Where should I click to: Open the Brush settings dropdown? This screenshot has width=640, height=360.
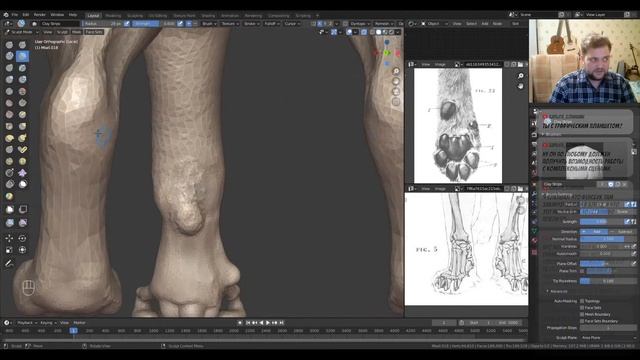[x=210, y=24]
